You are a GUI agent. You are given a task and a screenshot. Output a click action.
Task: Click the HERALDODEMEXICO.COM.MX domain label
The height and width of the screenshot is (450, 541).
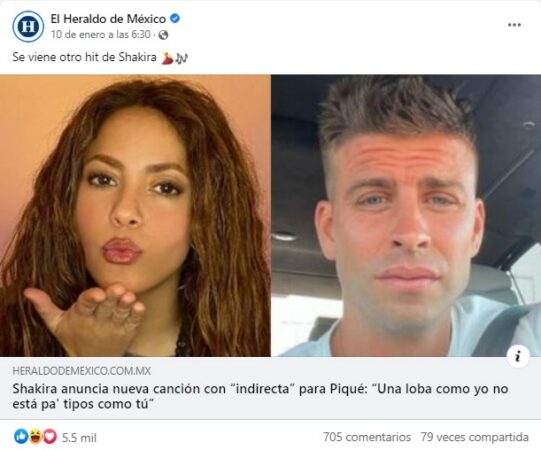82,371
